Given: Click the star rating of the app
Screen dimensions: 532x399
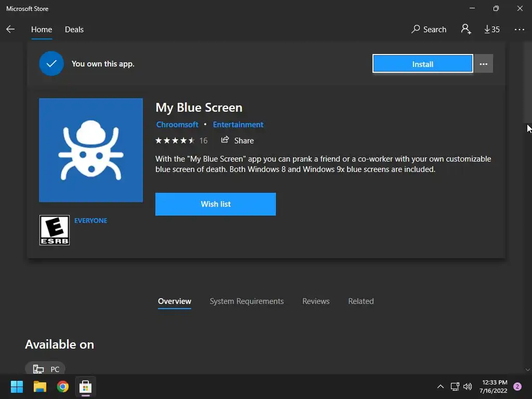Looking at the screenshot, I should [175, 140].
